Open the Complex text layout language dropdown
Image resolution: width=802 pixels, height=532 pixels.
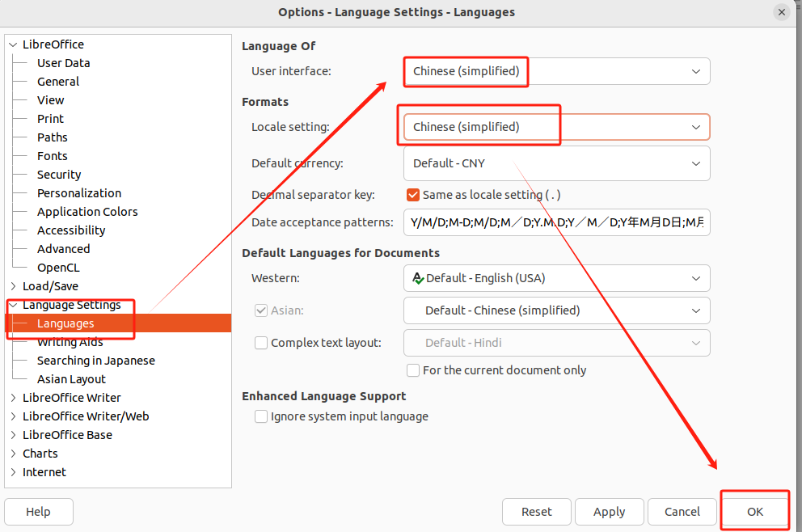pos(556,343)
